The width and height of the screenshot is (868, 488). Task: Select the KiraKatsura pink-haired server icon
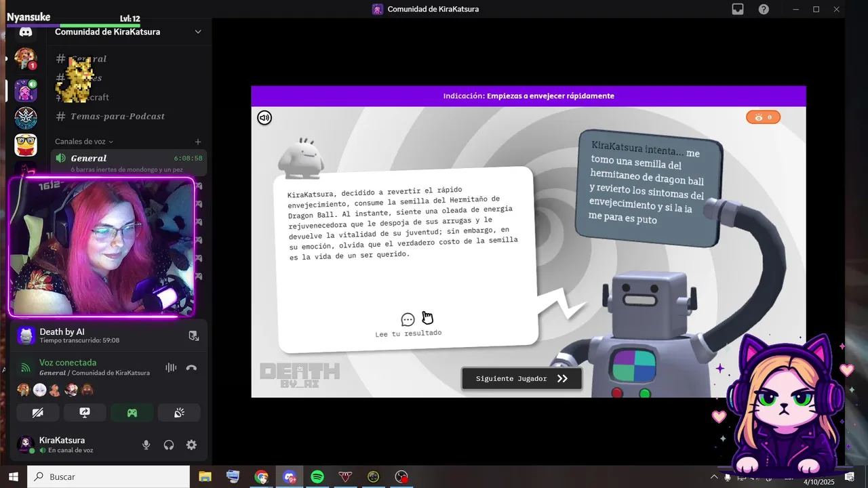pos(26,89)
